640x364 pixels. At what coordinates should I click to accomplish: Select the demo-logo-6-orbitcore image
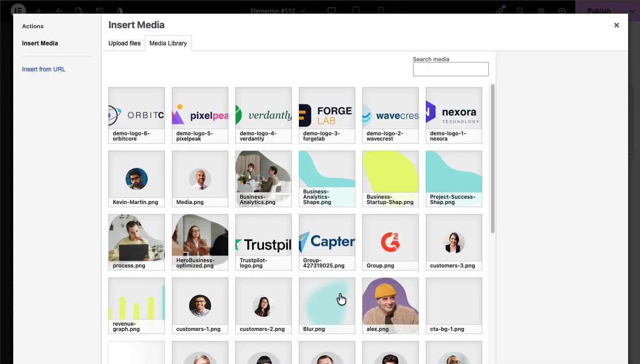coord(137,115)
